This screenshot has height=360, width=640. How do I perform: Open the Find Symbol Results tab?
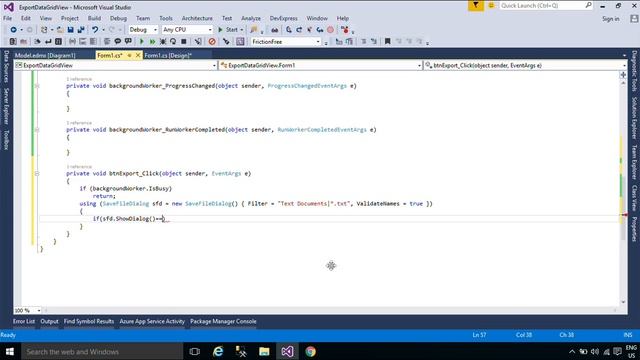tap(89, 321)
